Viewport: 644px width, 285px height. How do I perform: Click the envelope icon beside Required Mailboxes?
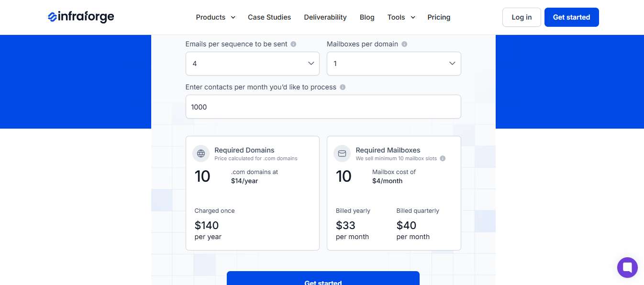342,153
